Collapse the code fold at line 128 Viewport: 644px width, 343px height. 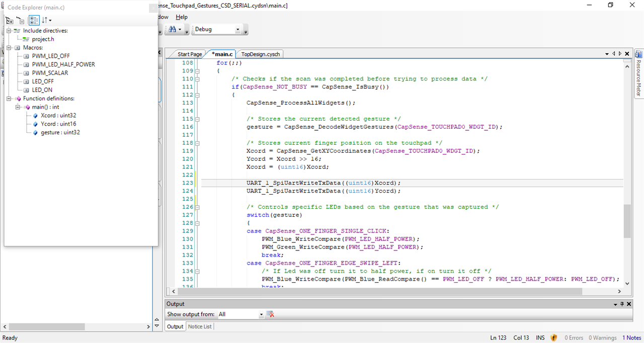point(197,223)
